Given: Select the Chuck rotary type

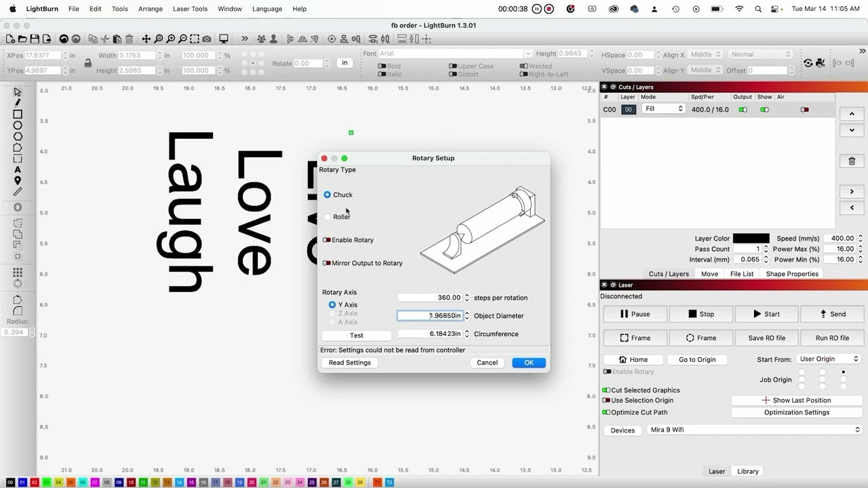Looking at the screenshot, I should pos(327,195).
